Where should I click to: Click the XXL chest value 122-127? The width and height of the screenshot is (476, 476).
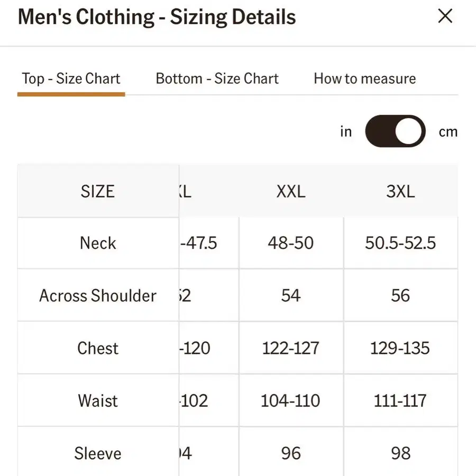pos(291,348)
